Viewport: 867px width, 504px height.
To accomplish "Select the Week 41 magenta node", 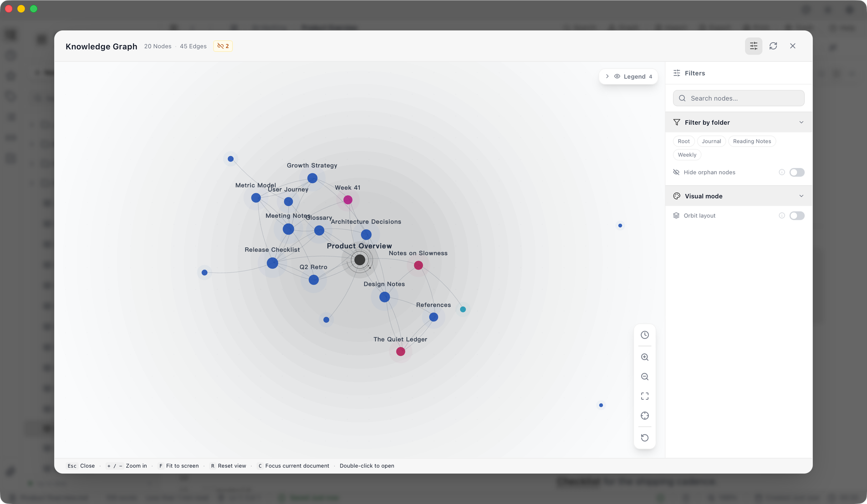I will [348, 200].
